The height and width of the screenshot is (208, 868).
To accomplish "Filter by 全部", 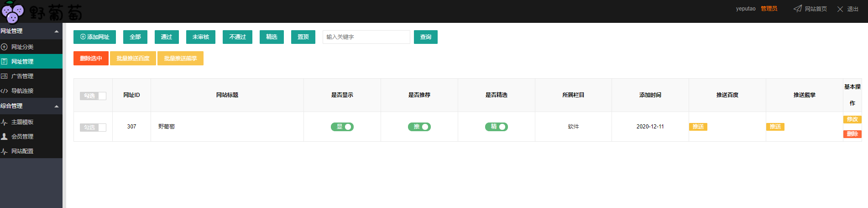I will (x=135, y=37).
